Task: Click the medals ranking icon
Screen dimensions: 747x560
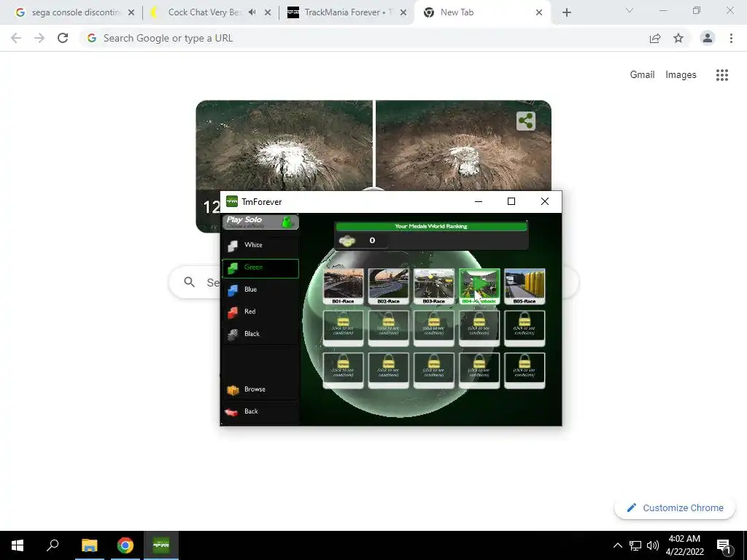Action: point(347,241)
